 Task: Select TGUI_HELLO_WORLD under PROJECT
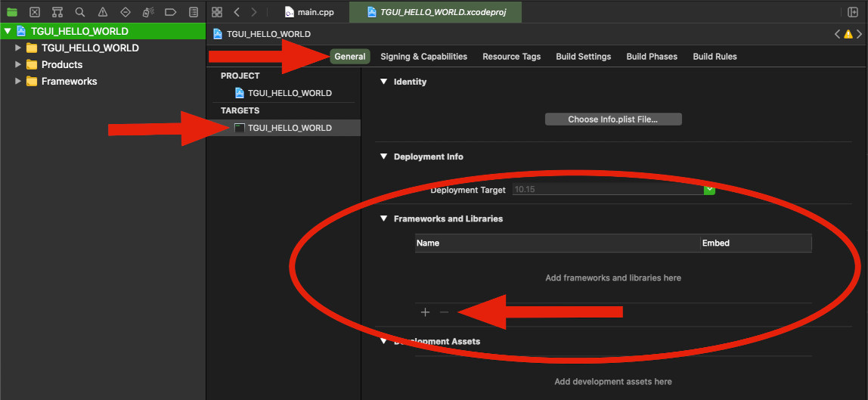pos(284,93)
